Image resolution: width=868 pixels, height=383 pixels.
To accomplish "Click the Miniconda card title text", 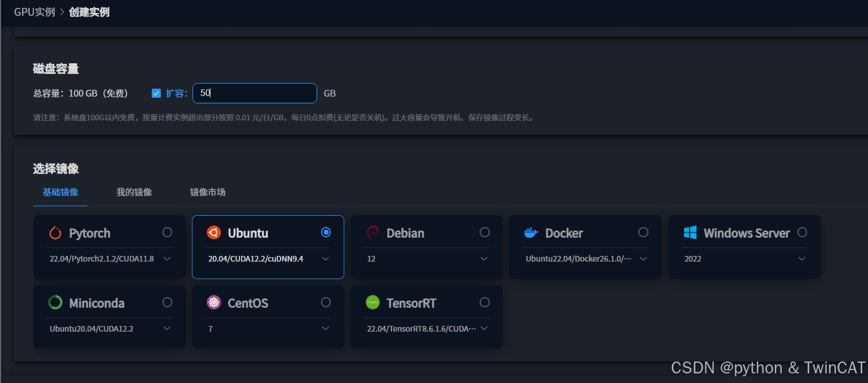I will pos(98,303).
